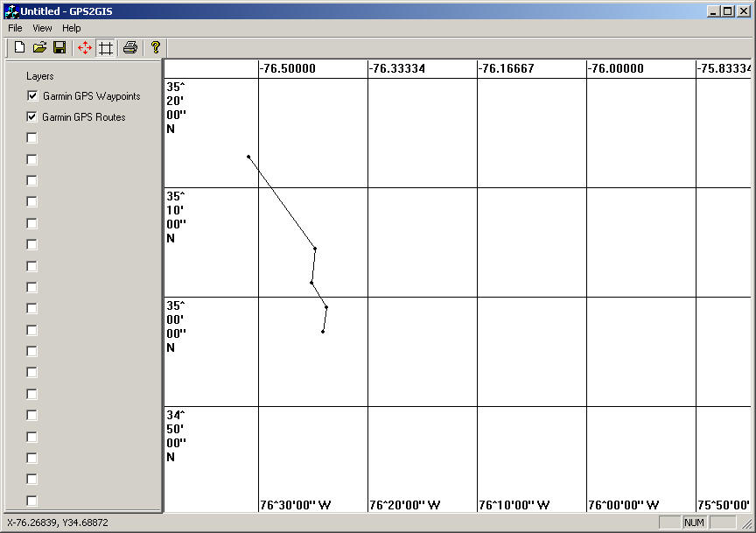Click the 35^ 00' 00'' N latitude label
Viewport: 756px width, 533px height.
[177, 326]
